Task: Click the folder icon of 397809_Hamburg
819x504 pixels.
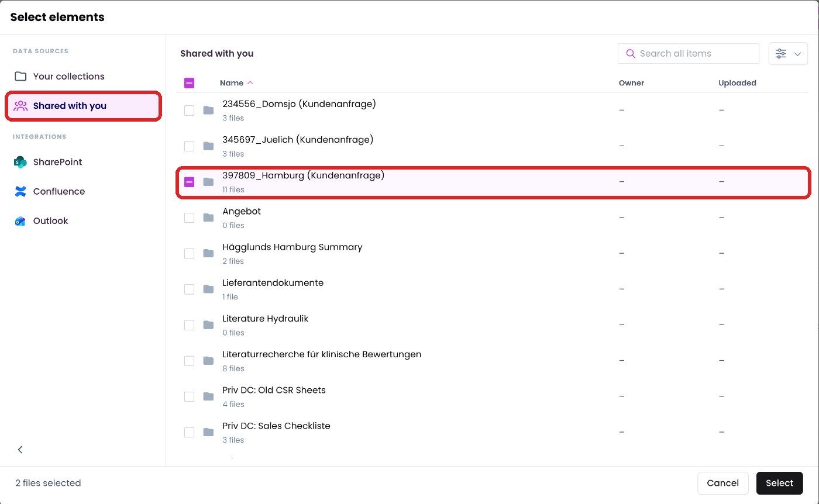Action: point(208,182)
